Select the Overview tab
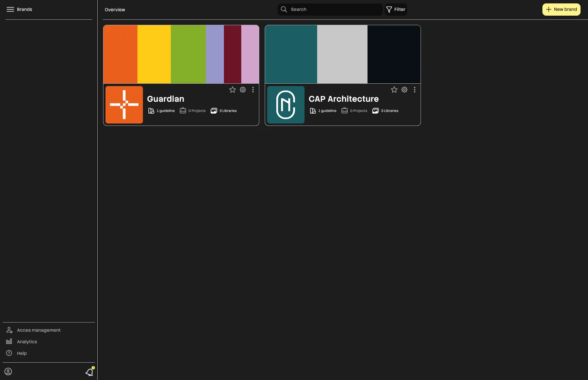588x380 pixels. coord(115,10)
